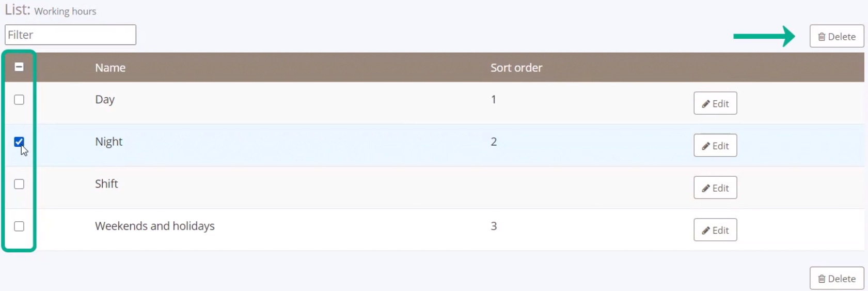Check the Shift row checkbox
Image resolution: width=868 pixels, height=291 pixels.
19,184
